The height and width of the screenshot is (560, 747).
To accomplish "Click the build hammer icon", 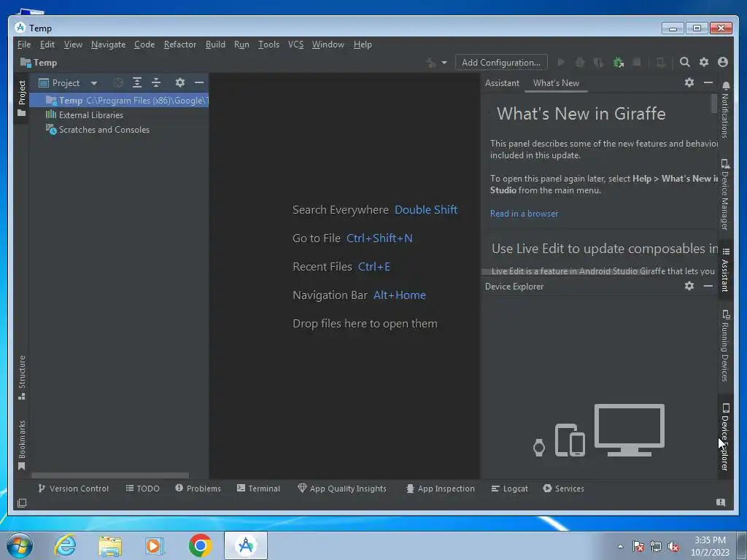I will [x=430, y=63].
